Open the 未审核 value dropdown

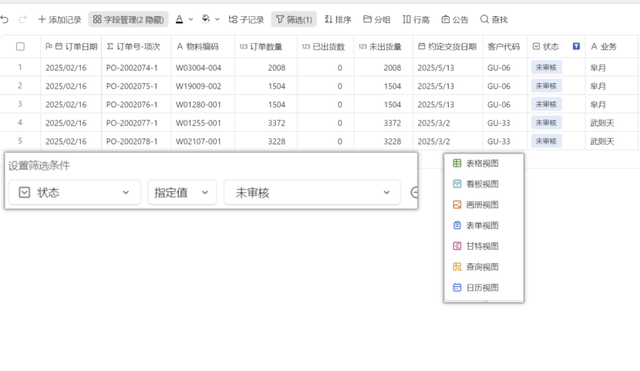click(312, 192)
